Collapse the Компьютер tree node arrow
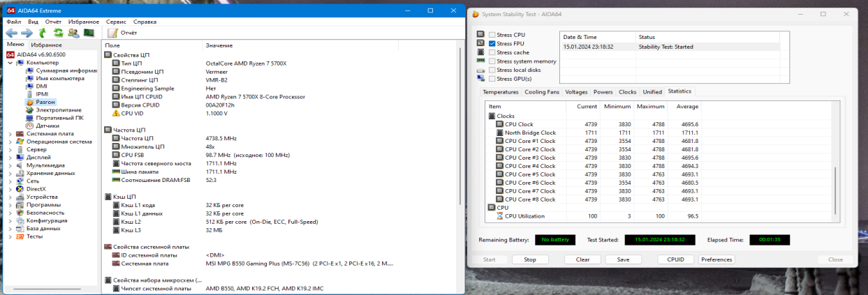Image resolution: width=868 pixels, height=295 pixels. tap(10, 63)
